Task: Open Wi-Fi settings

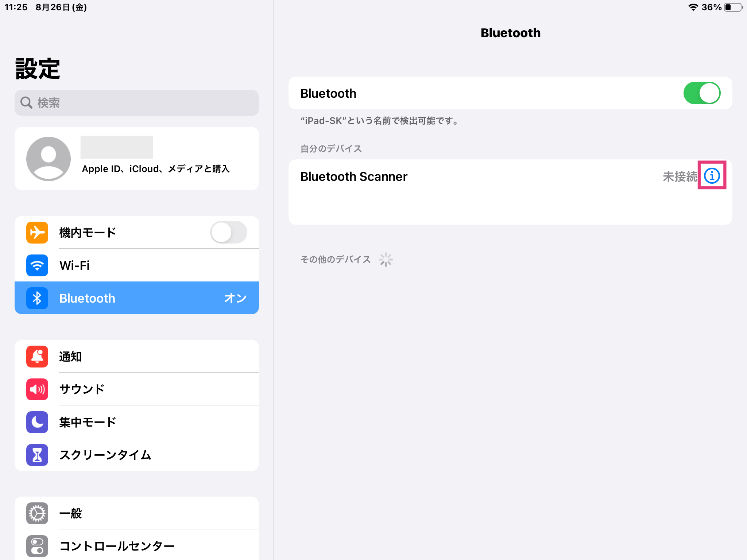Action: click(x=137, y=265)
